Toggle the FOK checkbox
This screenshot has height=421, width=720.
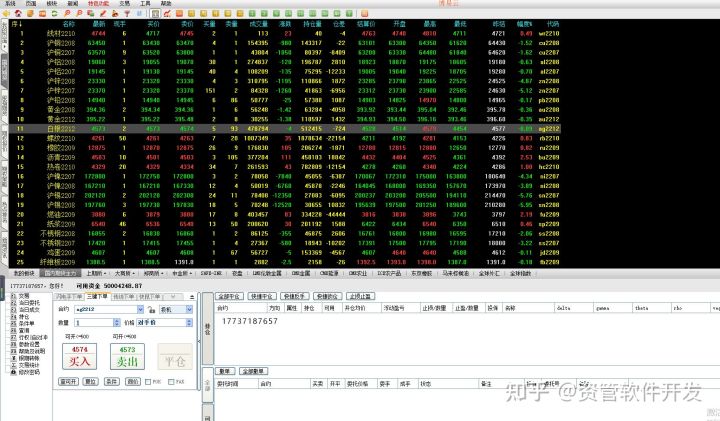pyautogui.click(x=148, y=382)
